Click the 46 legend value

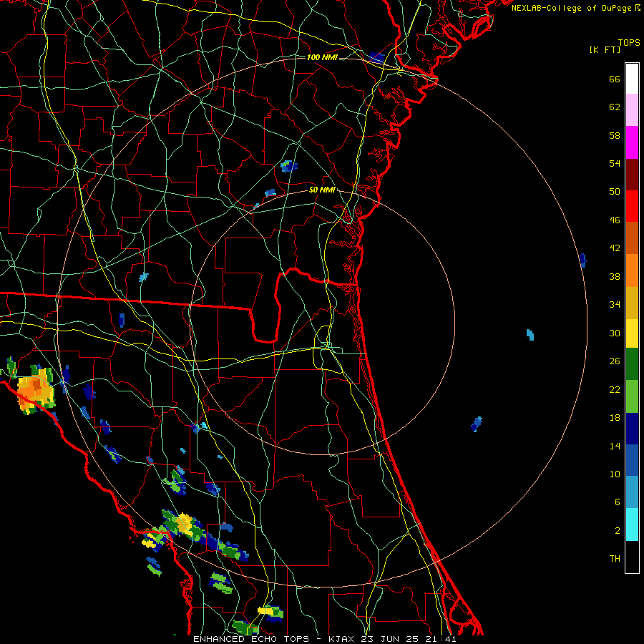coord(615,220)
